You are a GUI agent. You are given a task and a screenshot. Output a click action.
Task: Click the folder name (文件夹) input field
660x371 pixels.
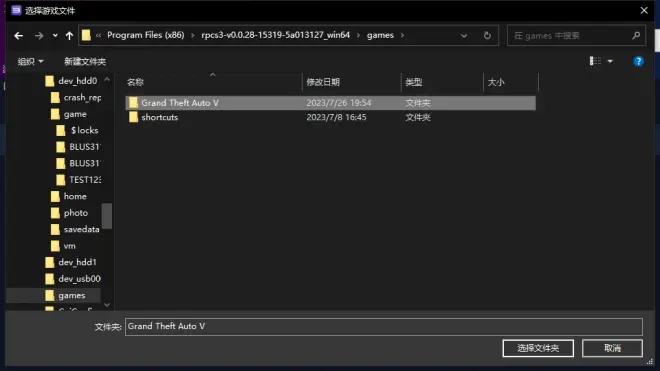pos(384,326)
